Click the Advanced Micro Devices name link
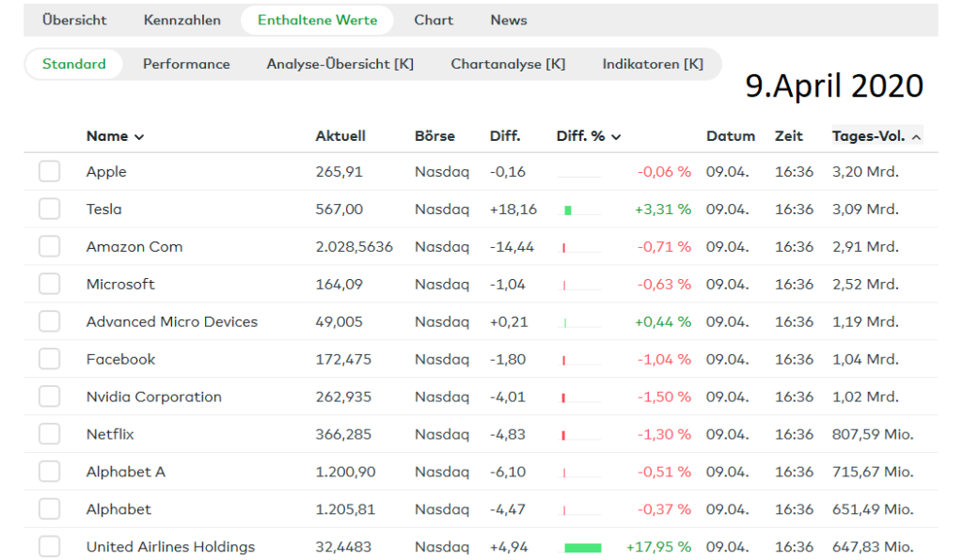The width and height of the screenshot is (963, 560). click(x=172, y=321)
